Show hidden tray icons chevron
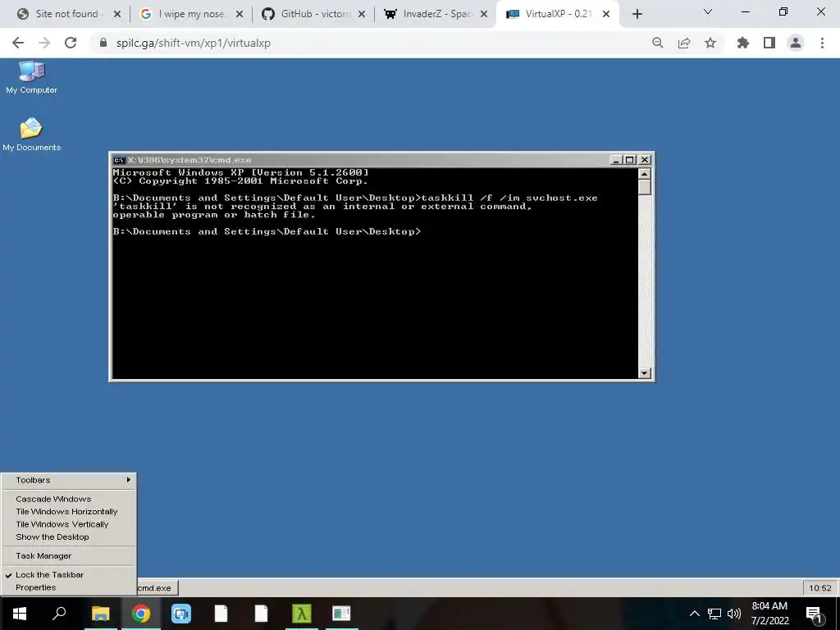Image resolution: width=840 pixels, height=630 pixels. (694, 614)
